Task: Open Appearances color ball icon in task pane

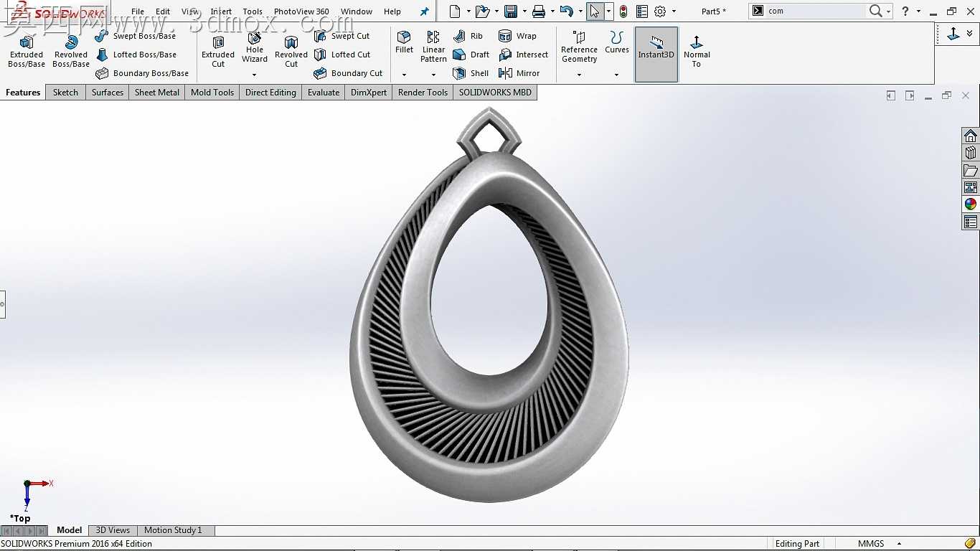Action: [971, 204]
